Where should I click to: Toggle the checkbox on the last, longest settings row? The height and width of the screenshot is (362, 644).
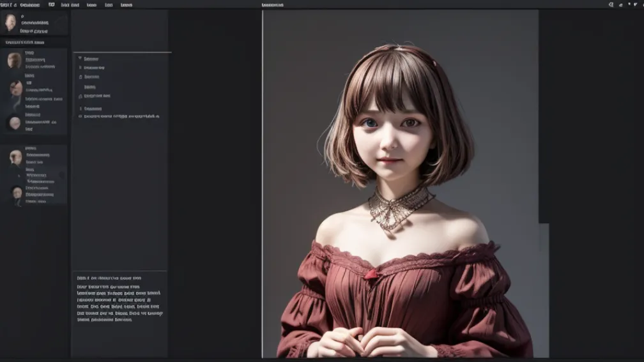point(80,116)
